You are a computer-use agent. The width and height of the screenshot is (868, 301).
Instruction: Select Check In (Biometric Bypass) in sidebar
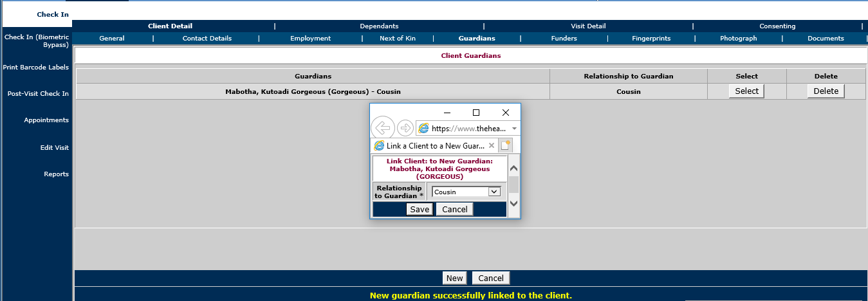tap(37, 41)
